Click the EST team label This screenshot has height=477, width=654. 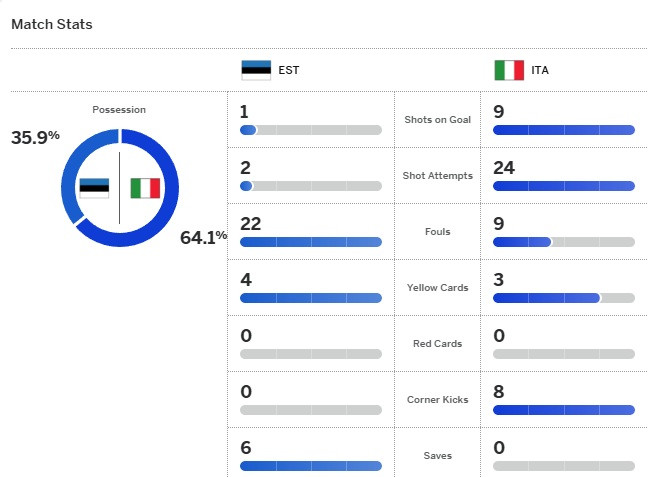[289, 70]
